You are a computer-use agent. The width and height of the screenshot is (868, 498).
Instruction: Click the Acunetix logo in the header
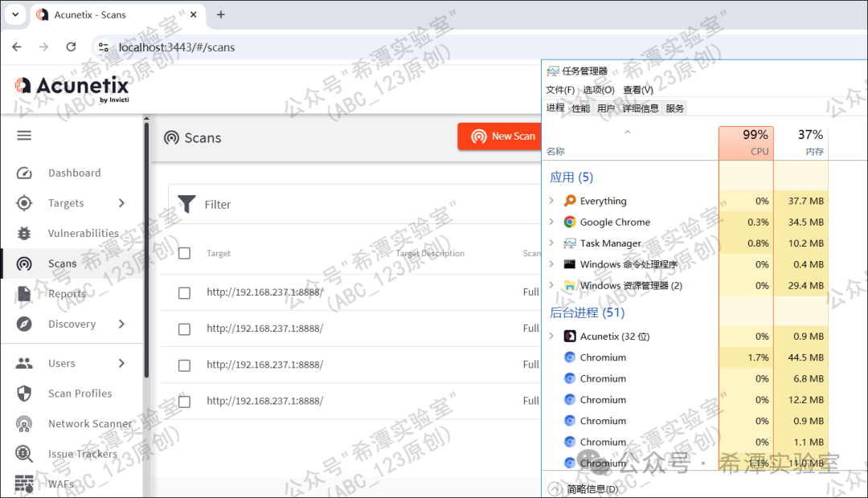coord(72,88)
